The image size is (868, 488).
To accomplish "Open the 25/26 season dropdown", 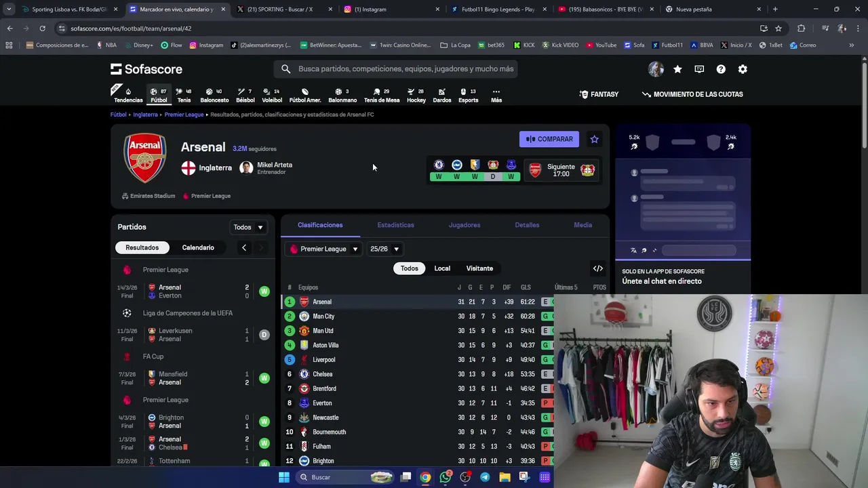I will 384,249.
